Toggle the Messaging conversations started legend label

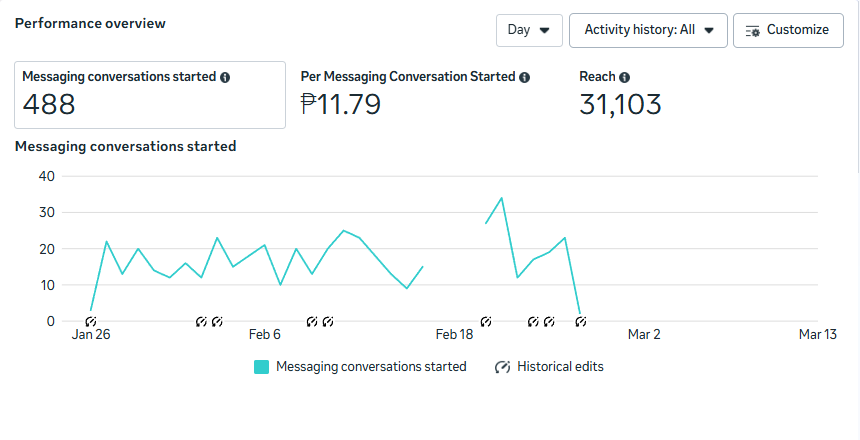pos(371,367)
